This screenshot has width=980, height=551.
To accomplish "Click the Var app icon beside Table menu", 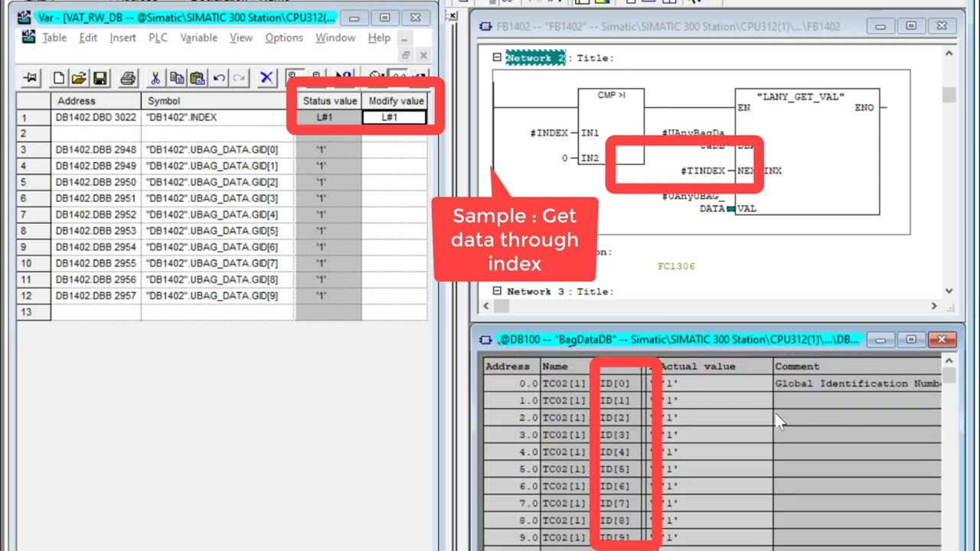I will point(28,37).
